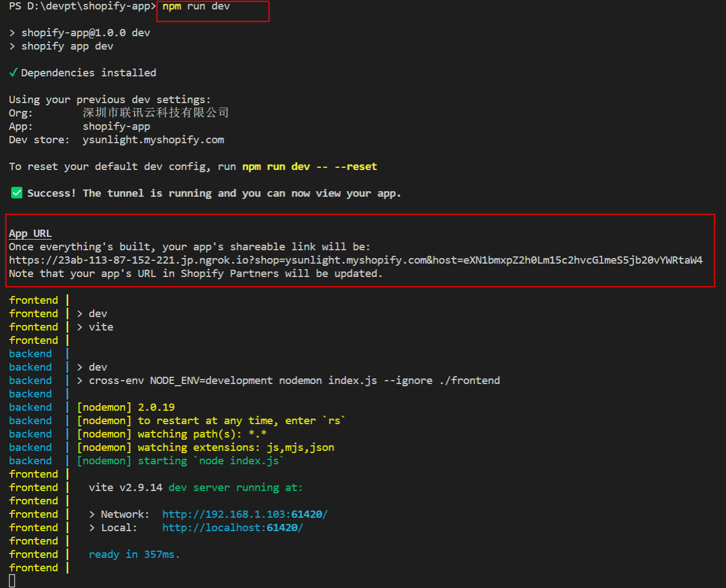Click the '> vite' frontend script line
Screen dimensions: 726x588
pyautogui.click(x=95, y=327)
